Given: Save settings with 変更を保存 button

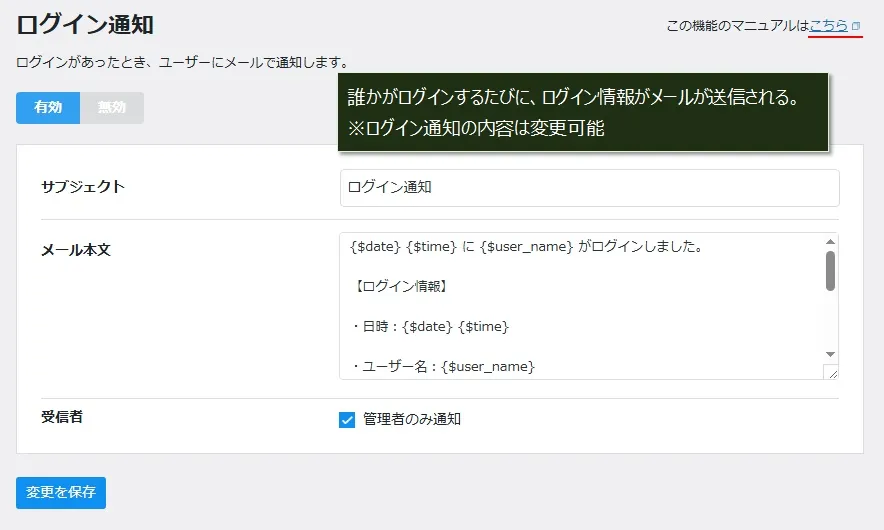Looking at the screenshot, I should click(61, 493).
